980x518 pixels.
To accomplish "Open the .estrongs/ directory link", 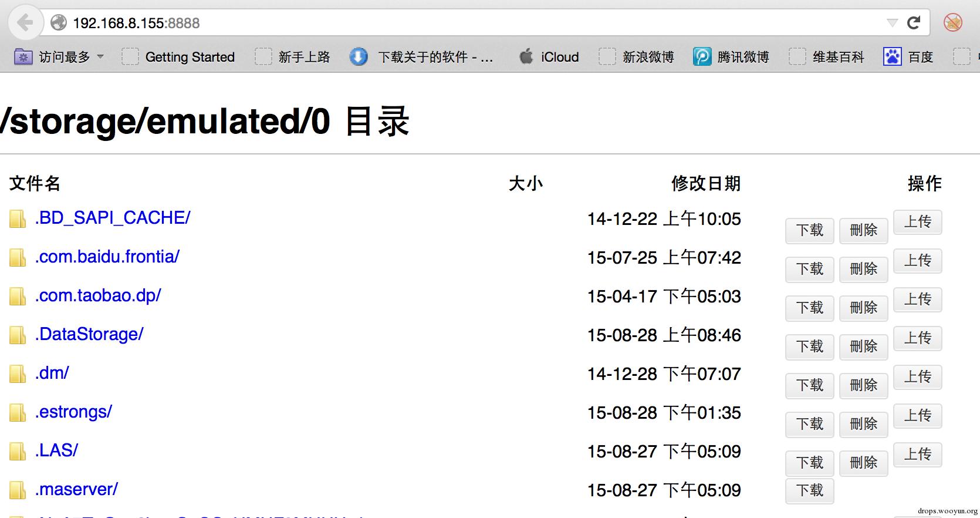I will tap(73, 412).
